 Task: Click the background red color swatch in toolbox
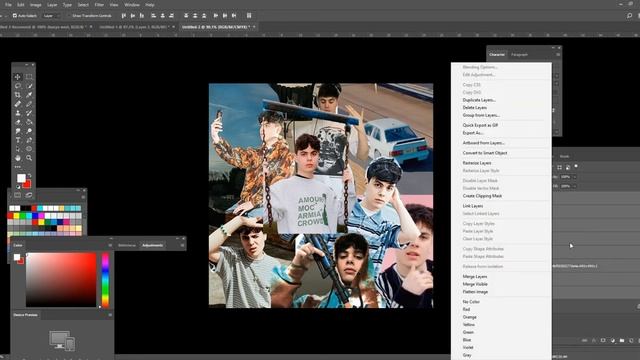(x=28, y=184)
